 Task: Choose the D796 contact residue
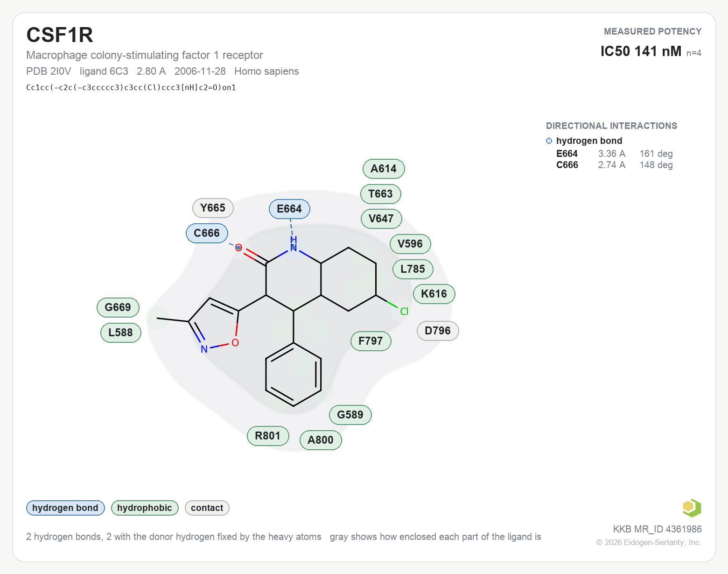click(438, 331)
